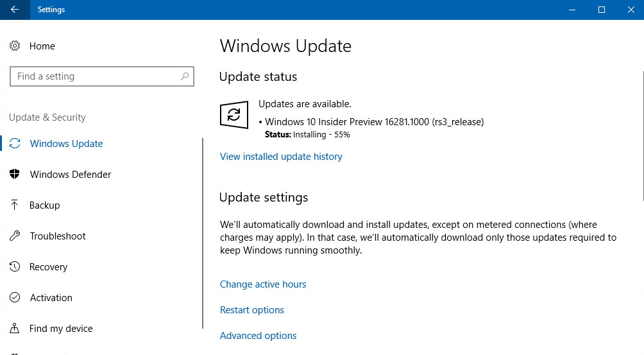Click the Status: Installing - 55% text
This screenshot has width=644, height=355.
click(x=307, y=135)
